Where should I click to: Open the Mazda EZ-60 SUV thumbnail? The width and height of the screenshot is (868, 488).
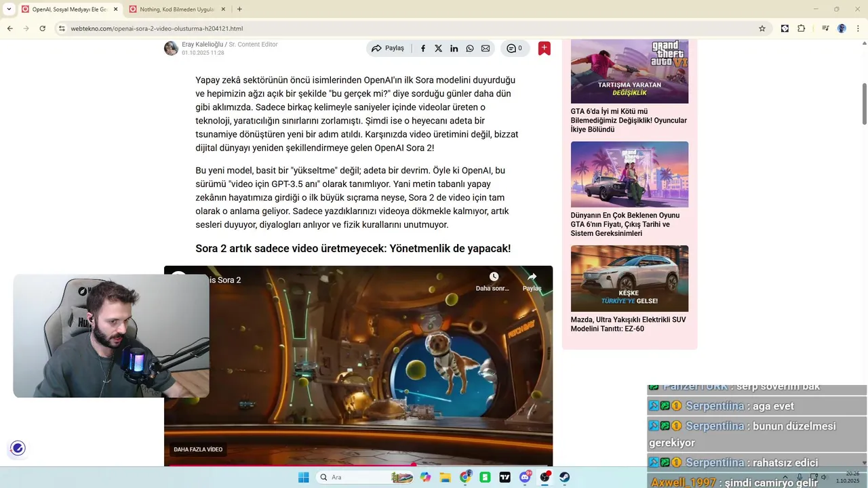(x=629, y=279)
